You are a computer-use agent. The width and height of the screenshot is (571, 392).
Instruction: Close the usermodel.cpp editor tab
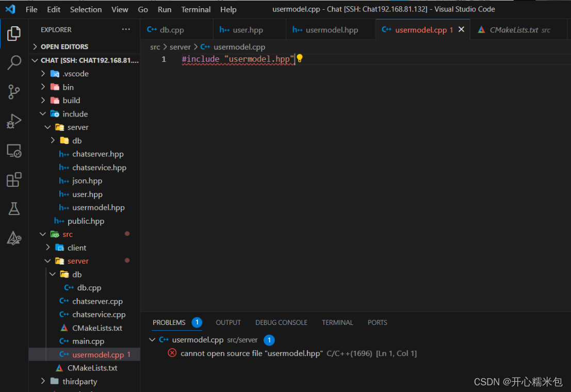(x=461, y=29)
